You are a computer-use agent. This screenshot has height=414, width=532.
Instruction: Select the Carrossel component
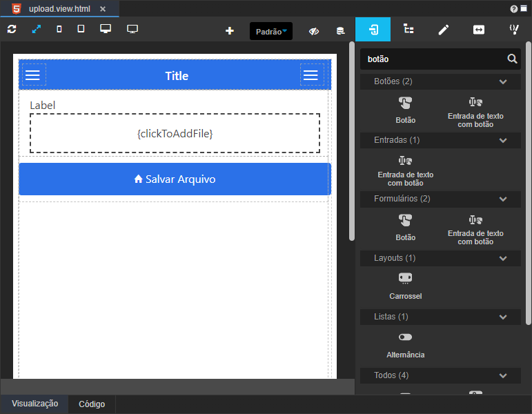[x=406, y=286]
